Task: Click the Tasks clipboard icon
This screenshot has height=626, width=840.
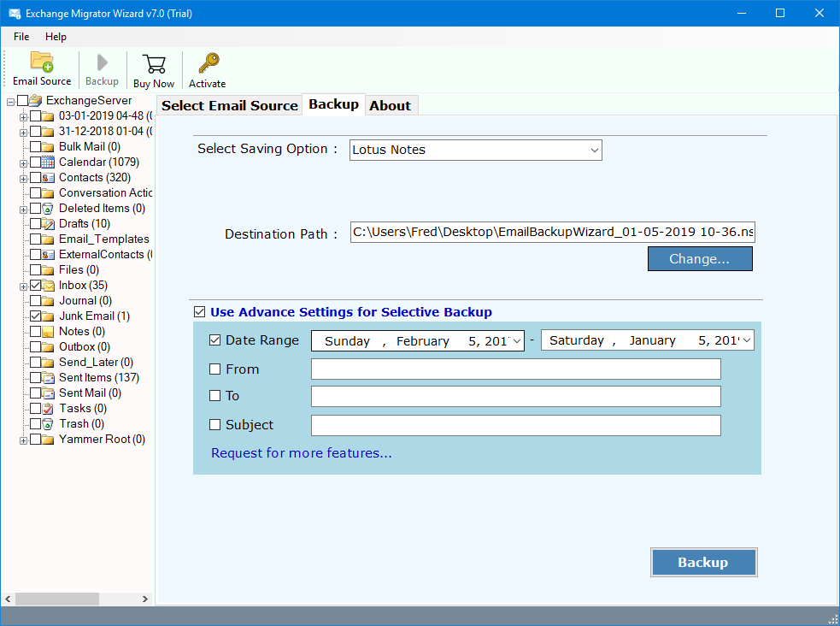Action: pyautogui.click(x=48, y=409)
